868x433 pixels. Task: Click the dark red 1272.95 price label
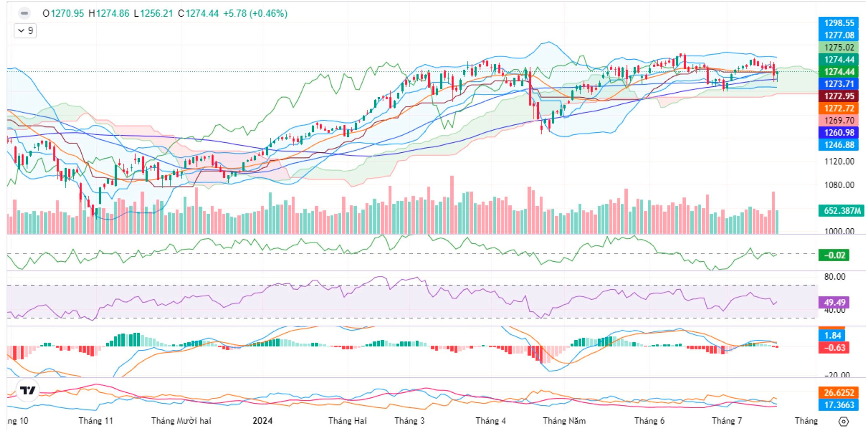coord(839,96)
